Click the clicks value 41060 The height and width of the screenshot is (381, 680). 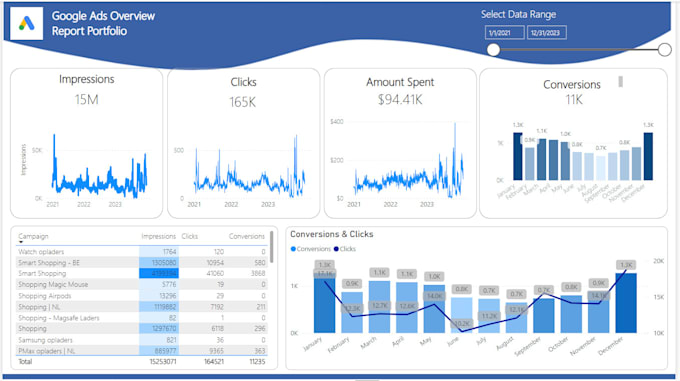(x=215, y=274)
